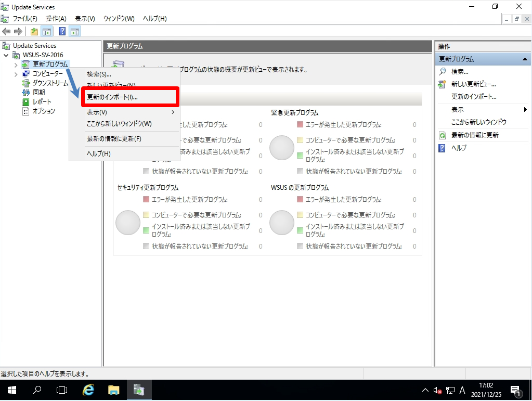Viewport: 532px width, 401px height.
Task: Click ここから新しいウィンドウ in the 操作 pane
Action: point(479,122)
